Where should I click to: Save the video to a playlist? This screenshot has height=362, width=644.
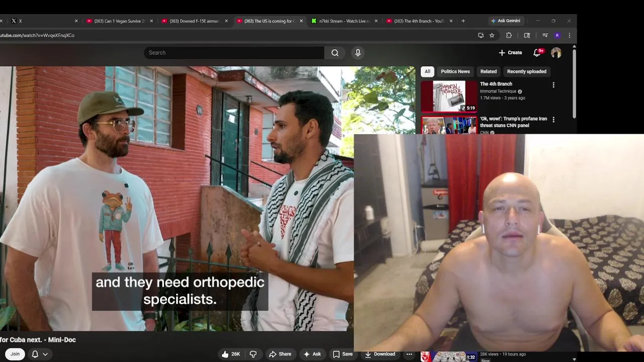click(x=343, y=354)
